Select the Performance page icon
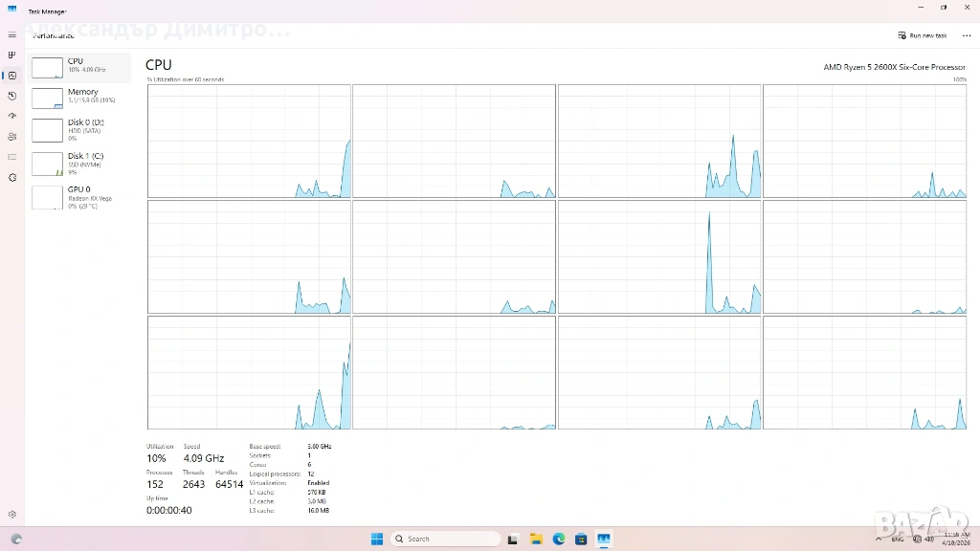Viewport: 980px width, 551px height. [x=11, y=76]
